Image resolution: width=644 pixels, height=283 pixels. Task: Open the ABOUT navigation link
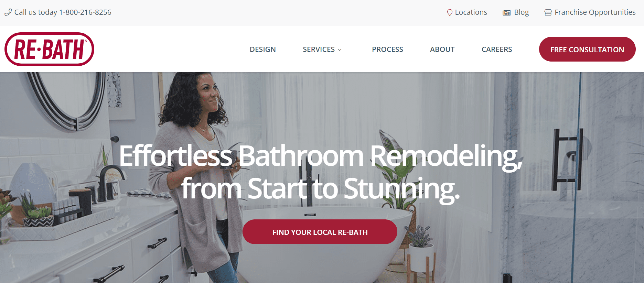point(442,50)
